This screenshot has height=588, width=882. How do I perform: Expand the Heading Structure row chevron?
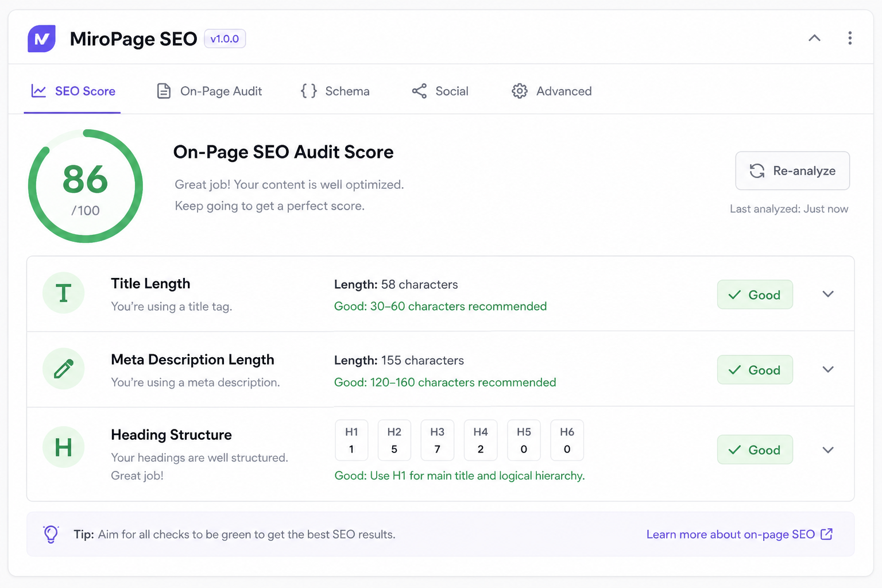tap(828, 450)
